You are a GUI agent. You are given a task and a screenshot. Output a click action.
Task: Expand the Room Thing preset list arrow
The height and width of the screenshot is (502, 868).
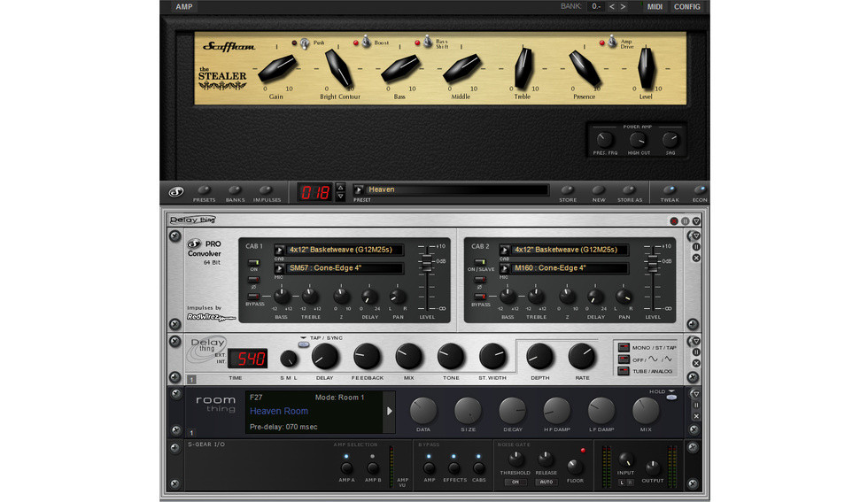click(x=389, y=411)
